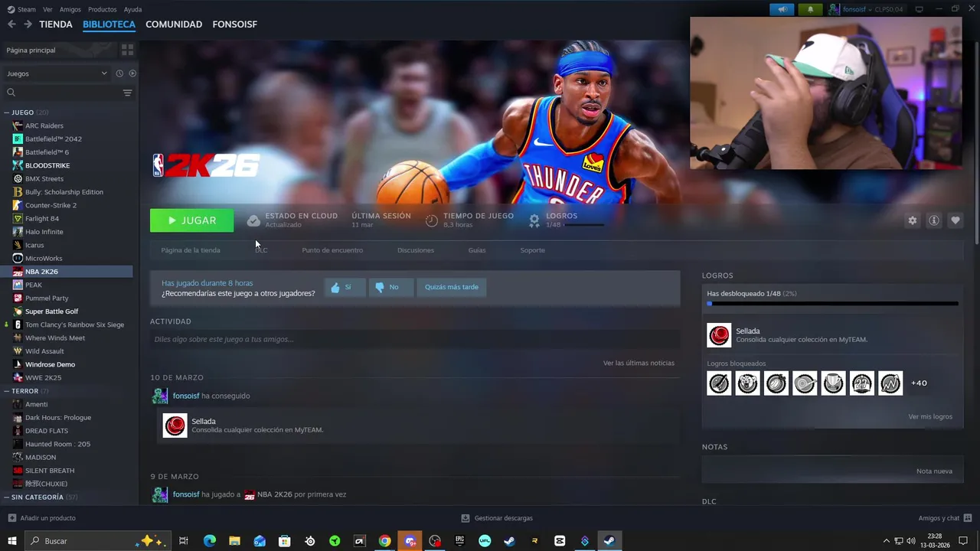Click Nota nueva to add note

(934, 471)
